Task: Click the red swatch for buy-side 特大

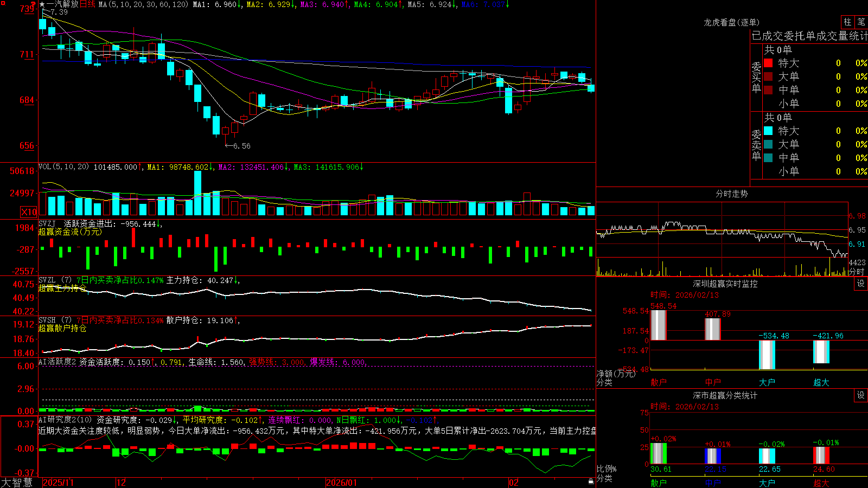Action: coord(768,63)
